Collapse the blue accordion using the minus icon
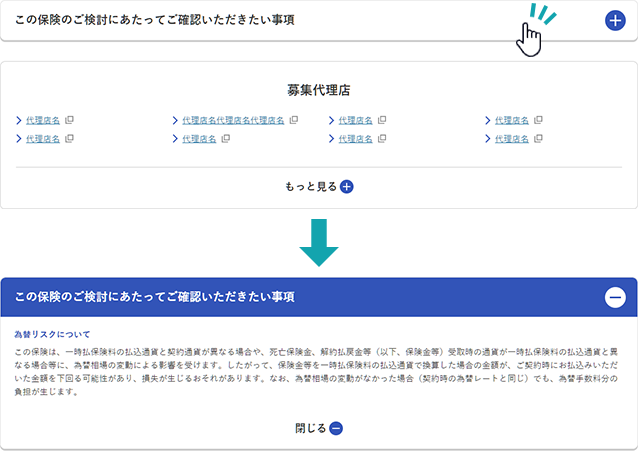This screenshot has width=638, height=451. 615,297
